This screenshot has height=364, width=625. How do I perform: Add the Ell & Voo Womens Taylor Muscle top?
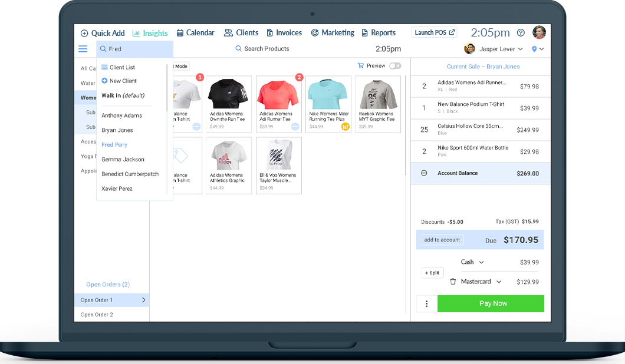pyautogui.click(x=279, y=166)
